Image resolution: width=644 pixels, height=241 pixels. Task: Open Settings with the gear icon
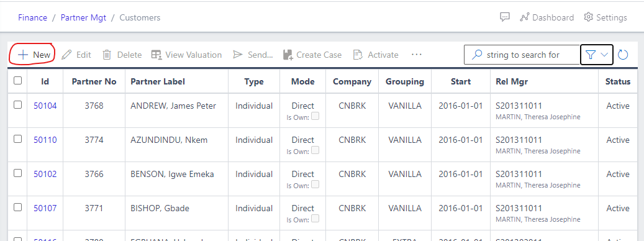(x=605, y=17)
